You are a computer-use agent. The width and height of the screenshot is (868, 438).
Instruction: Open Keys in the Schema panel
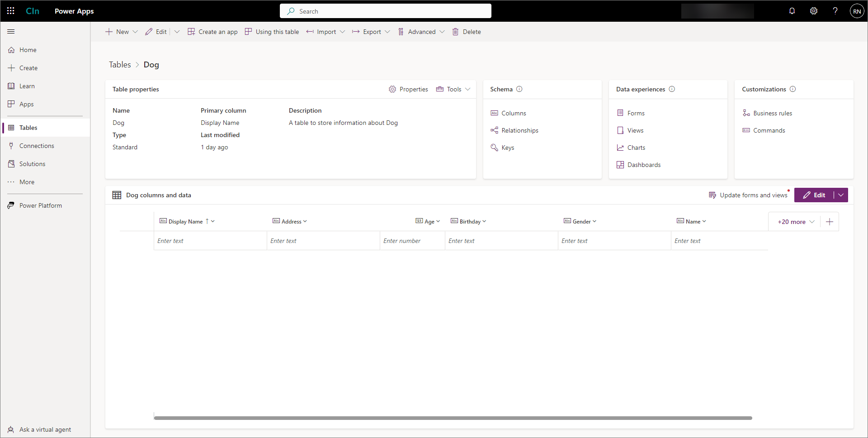(x=508, y=147)
